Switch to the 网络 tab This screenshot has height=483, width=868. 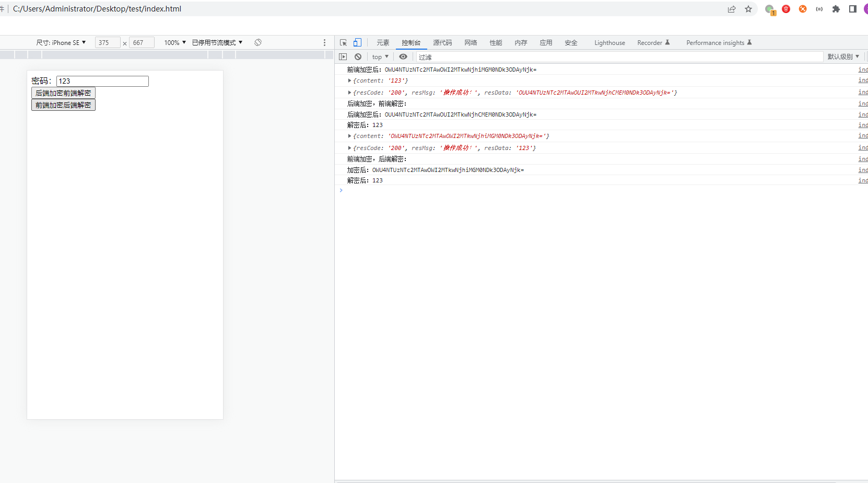(471, 43)
